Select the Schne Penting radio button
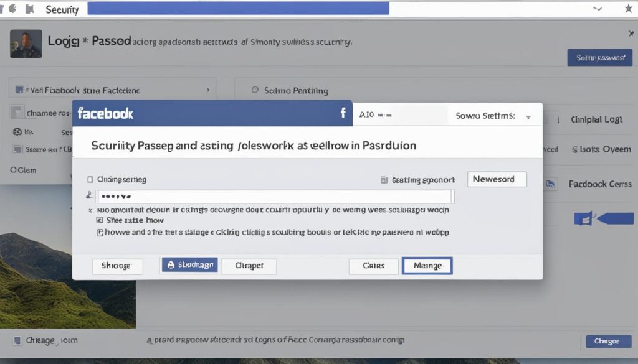 (255, 90)
